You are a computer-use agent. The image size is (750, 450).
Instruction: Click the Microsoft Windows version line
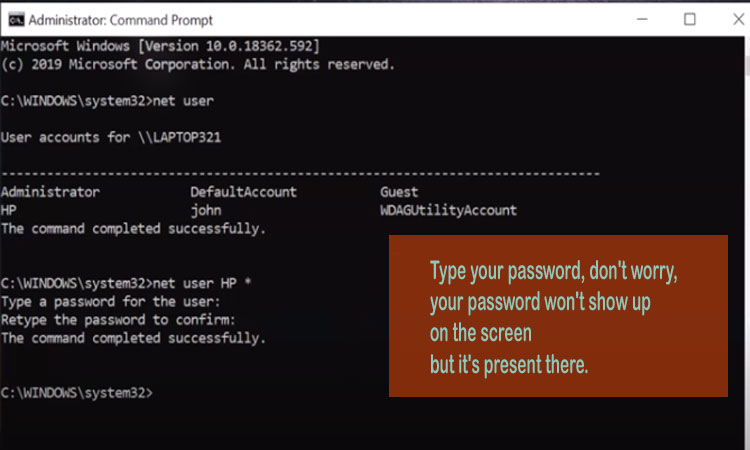160,46
